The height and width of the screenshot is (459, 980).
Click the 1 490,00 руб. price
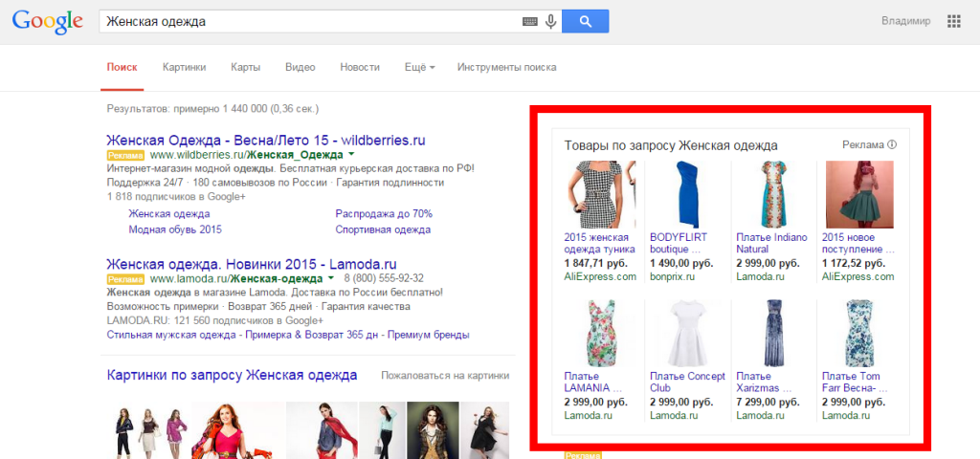click(x=681, y=263)
